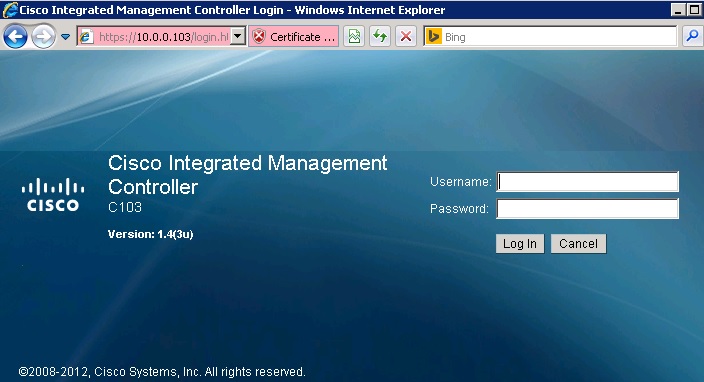Image resolution: width=704 pixels, height=382 pixels.
Task: Click the Certificate error red shield
Action: point(259,36)
